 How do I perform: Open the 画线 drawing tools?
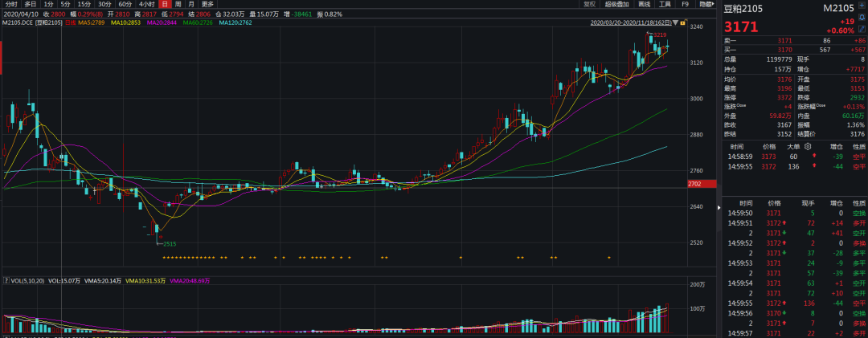pos(645,4)
